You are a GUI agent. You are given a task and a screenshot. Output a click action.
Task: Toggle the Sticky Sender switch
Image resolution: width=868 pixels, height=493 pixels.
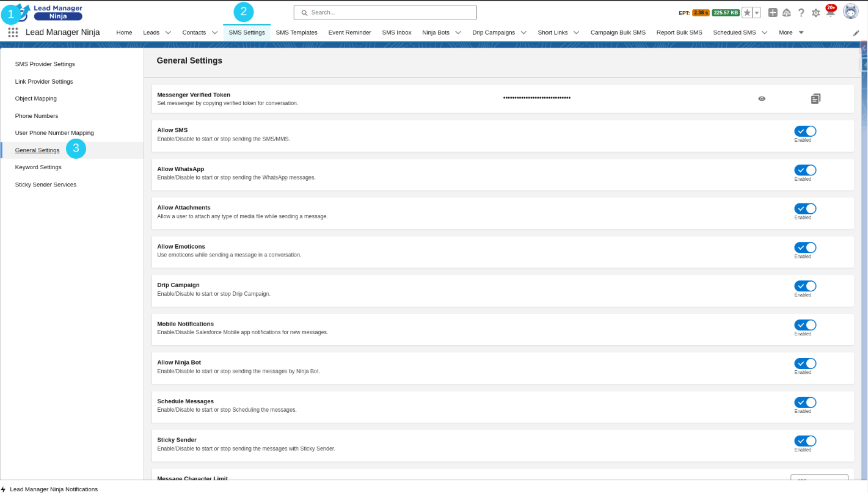[x=805, y=441]
